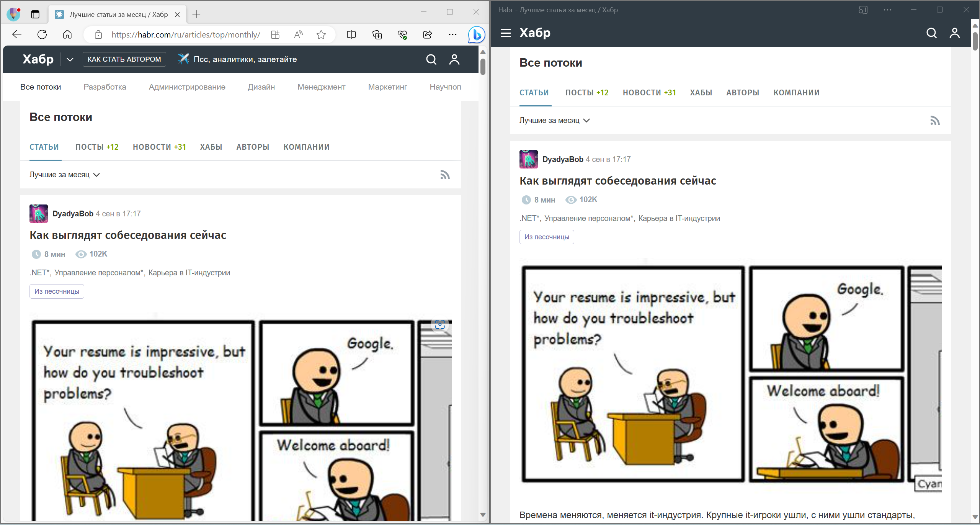Select 'Дизайн' flow
Image resolution: width=980 pixels, height=525 pixels.
261,87
